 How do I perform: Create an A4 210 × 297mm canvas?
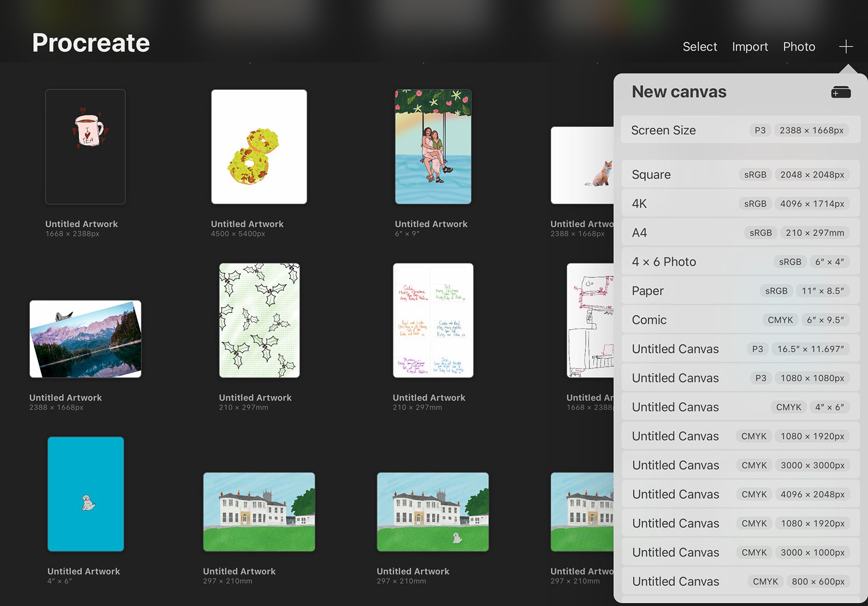click(740, 232)
